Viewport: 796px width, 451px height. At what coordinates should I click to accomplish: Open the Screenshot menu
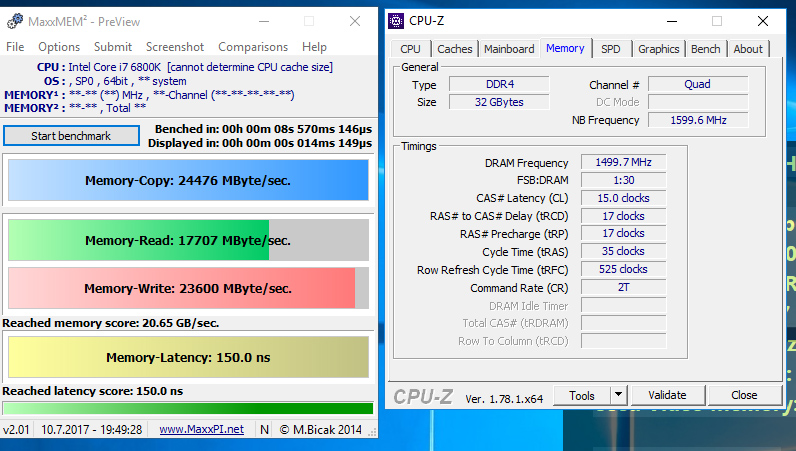(175, 47)
